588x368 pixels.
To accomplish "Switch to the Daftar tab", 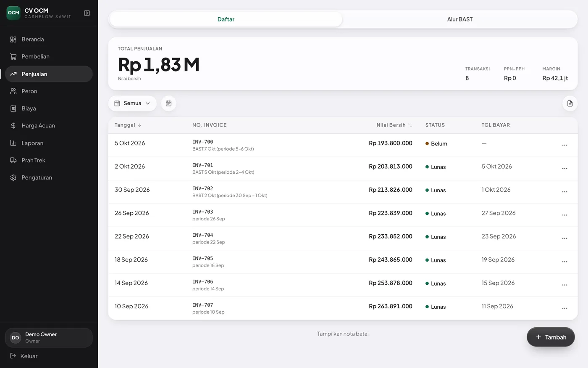I will click(x=226, y=19).
